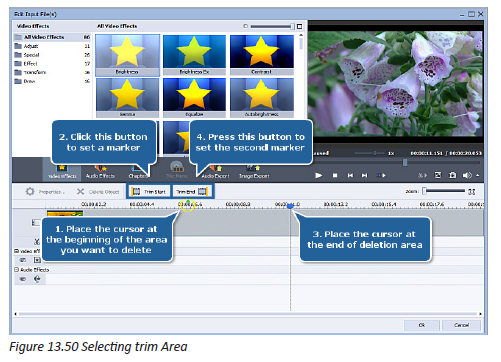
Task: Open the Image Export tab
Action: 254,172
